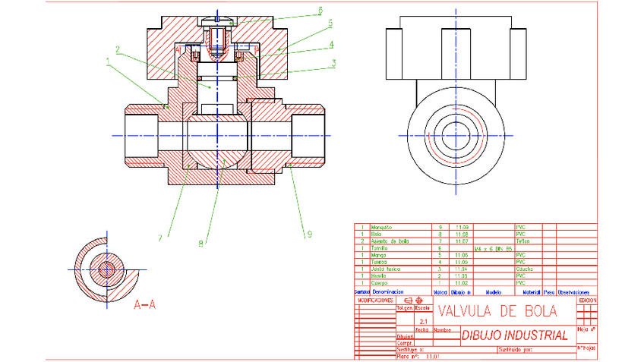Click part callout number 9
The width and height of the screenshot is (644, 362).
tap(309, 235)
